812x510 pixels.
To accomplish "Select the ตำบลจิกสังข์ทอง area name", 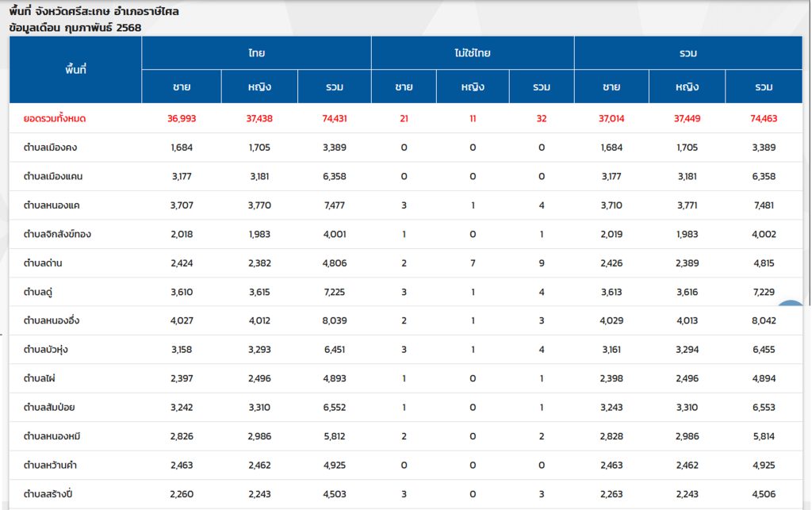I will point(57,234).
